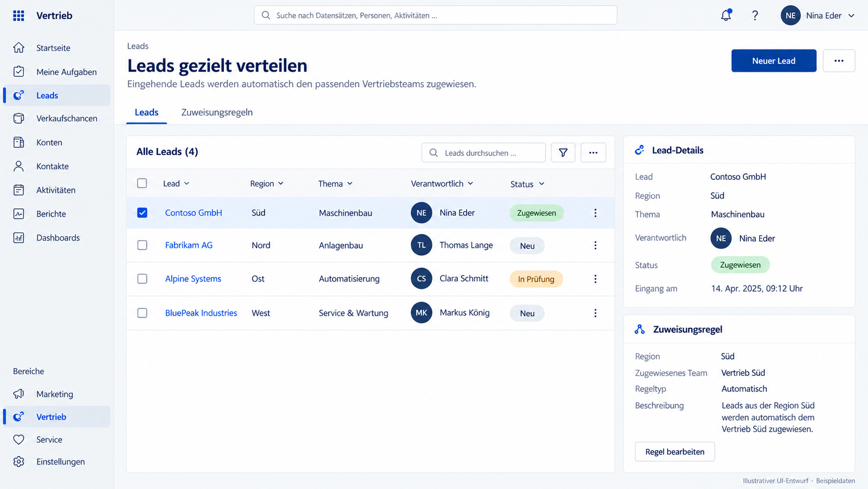Click the global search field
The width and height of the screenshot is (868, 489).
point(436,16)
